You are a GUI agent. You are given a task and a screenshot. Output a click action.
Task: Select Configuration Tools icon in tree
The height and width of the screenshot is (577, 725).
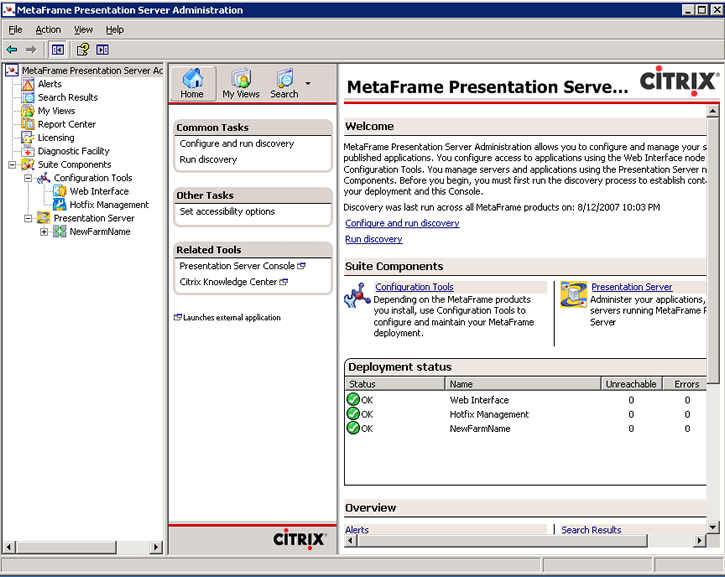click(x=43, y=178)
